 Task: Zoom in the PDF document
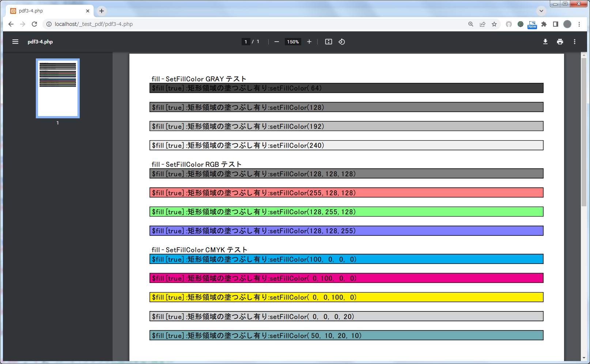[x=309, y=42]
